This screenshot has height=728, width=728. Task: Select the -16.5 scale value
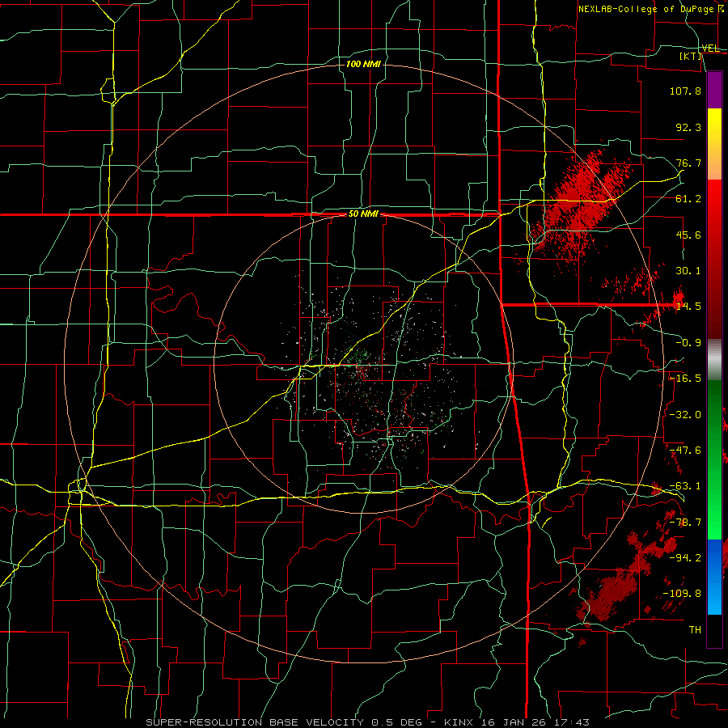click(685, 379)
